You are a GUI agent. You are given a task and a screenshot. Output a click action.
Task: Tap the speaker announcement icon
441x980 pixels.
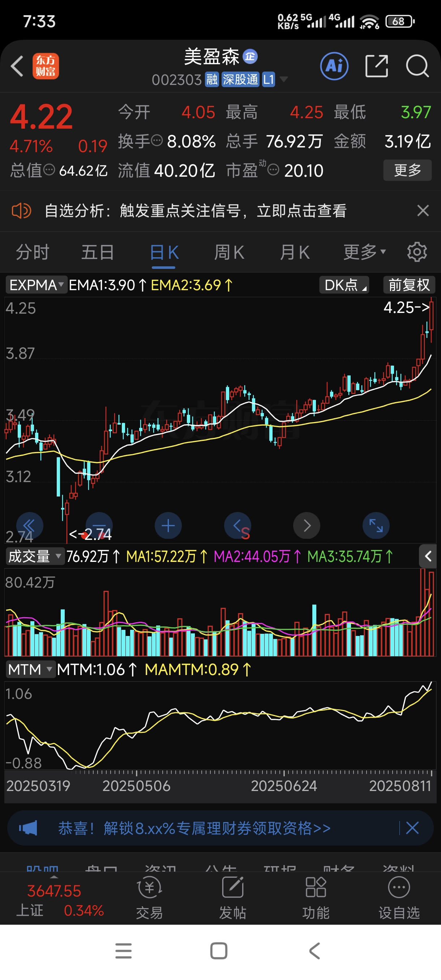tap(21, 210)
